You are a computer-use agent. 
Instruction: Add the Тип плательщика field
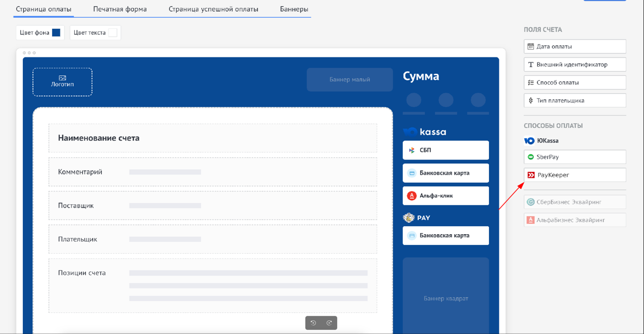pos(575,101)
